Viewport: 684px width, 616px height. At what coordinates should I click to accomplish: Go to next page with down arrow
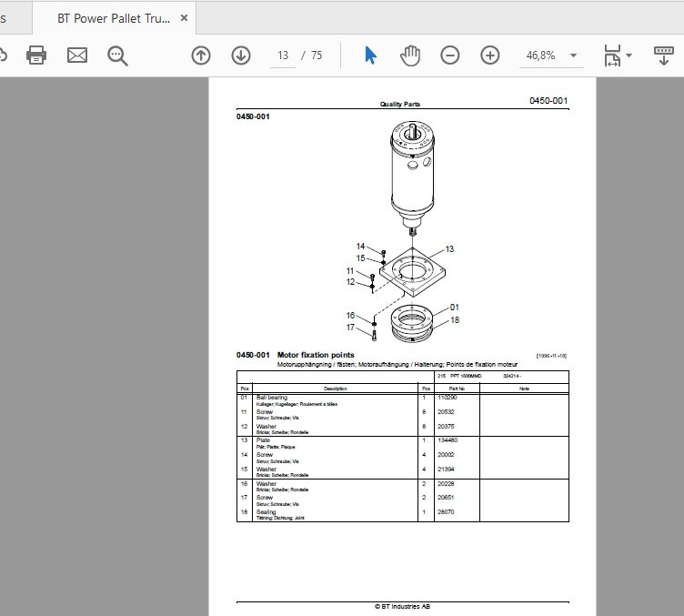pos(241,56)
